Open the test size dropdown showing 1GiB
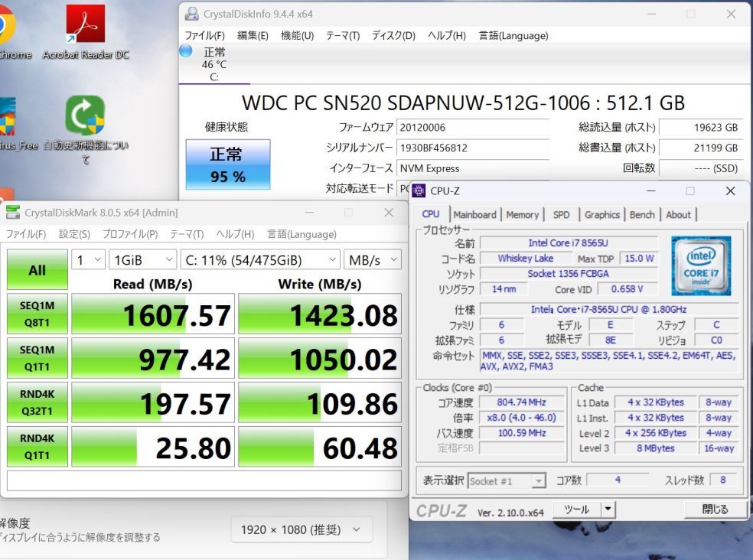 (142, 260)
